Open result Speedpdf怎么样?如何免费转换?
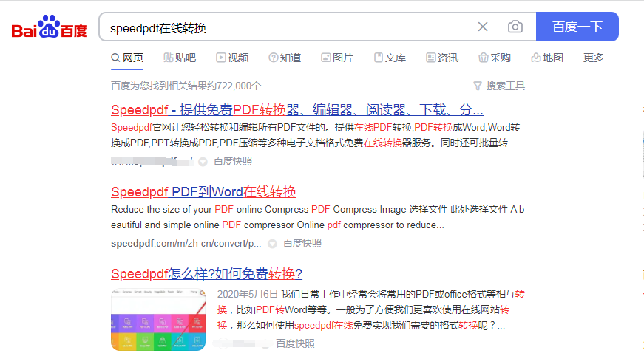Screen dimensions: 644x356 [x=206, y=273]
